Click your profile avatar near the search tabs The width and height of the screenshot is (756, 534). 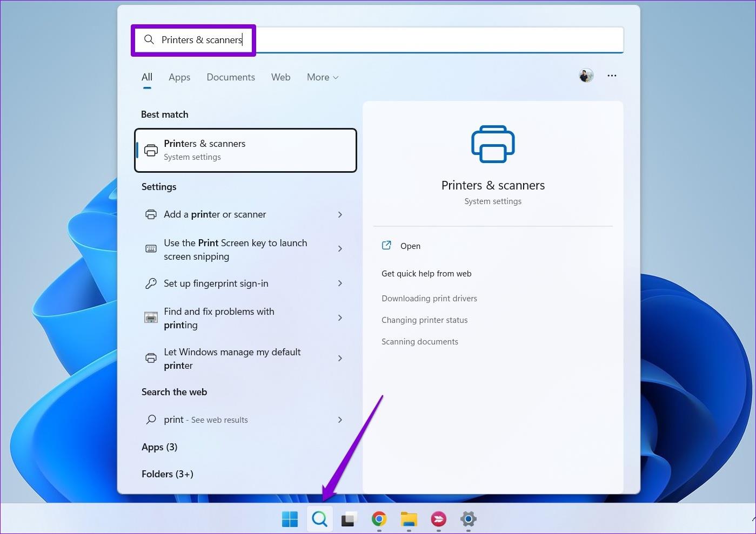pos(586,75)
